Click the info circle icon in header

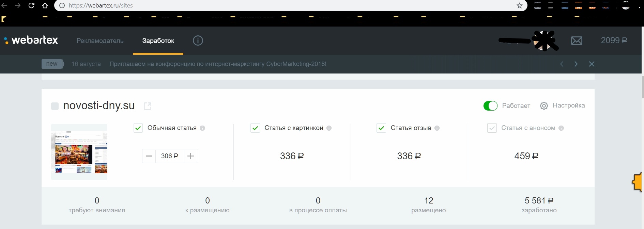point(198,40)
